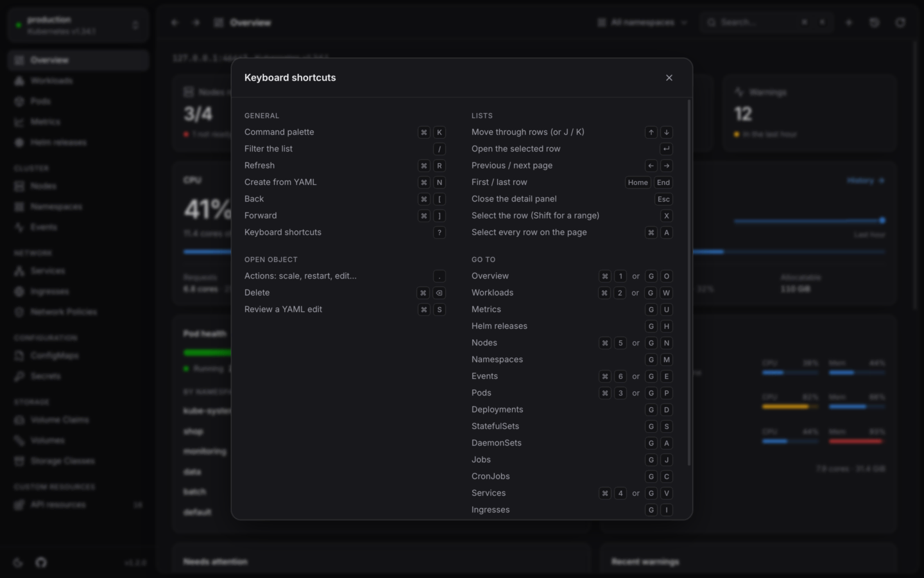Click the Enter key icon beside 'Open the selected row'

(x=667, y=149)
